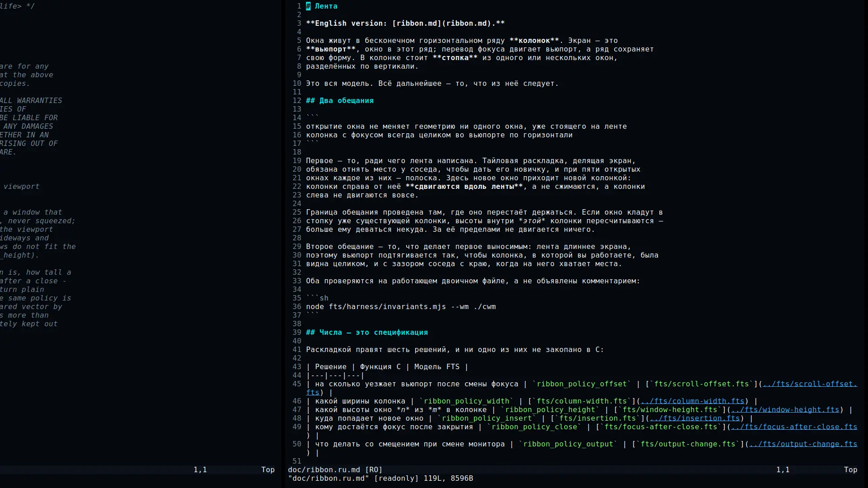Screen dimensions: 868x488
Task: Click ', never squeezed;' in the left split
Action: 38,221
